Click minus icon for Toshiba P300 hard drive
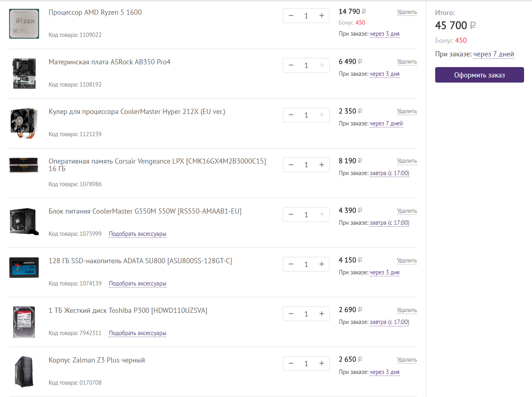The width and height of the screenshot is (532, 397). pos(291,314)
